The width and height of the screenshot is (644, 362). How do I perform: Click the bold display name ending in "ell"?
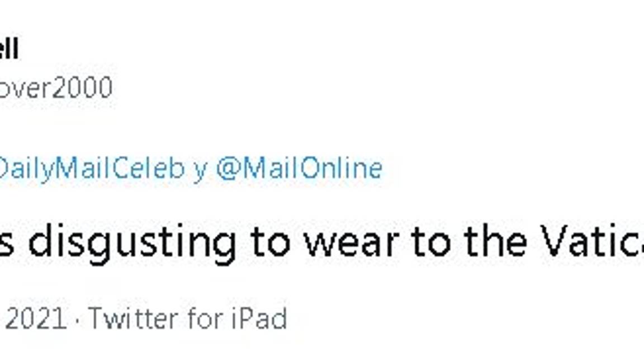click(x=9, y=49)
